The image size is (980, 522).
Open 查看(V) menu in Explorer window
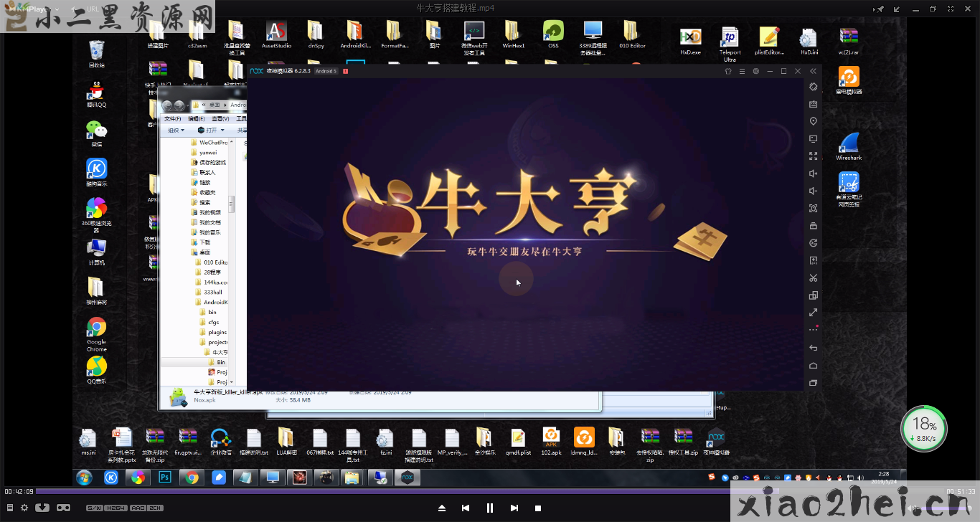coord(220,118)
